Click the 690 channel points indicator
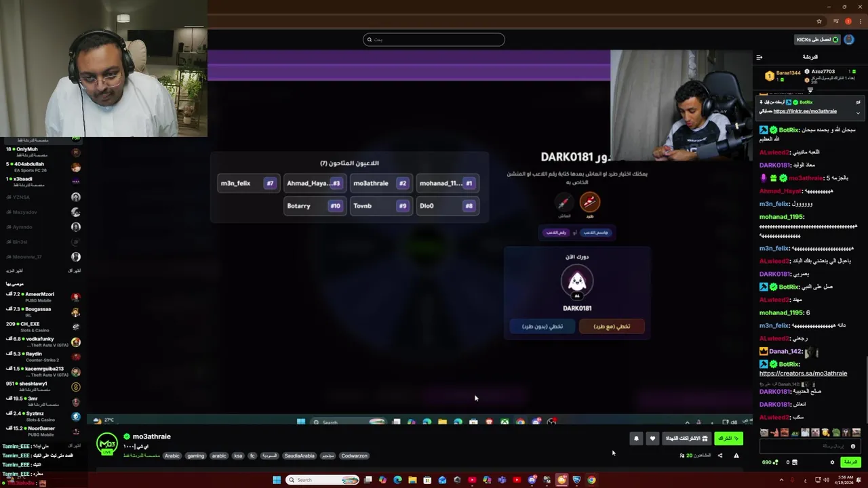The image size is (868, 488). click(x=770, y=462)
